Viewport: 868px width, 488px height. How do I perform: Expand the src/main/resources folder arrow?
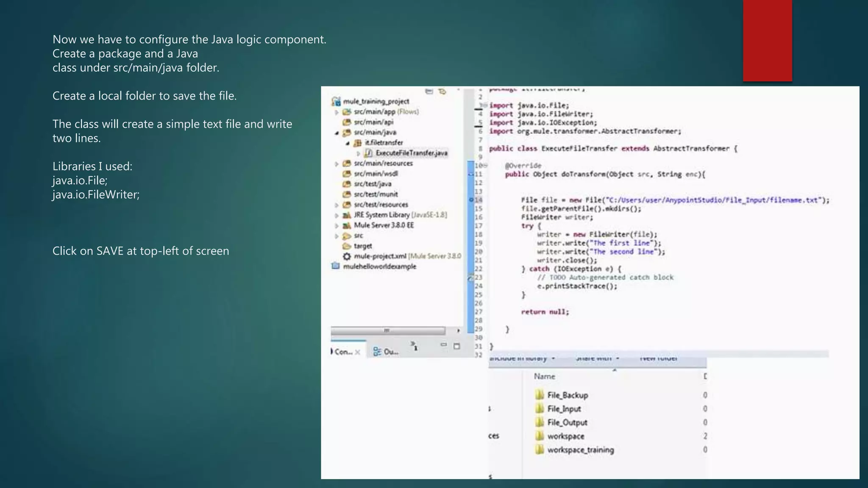pyautogui.click(x=337, y=164)
